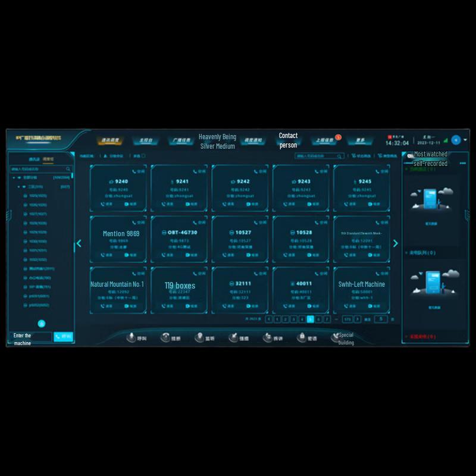476x476 pixels.
Task: Click the voice call icon on card 9240
Action: pyautogui.click(x=103, y=203)
